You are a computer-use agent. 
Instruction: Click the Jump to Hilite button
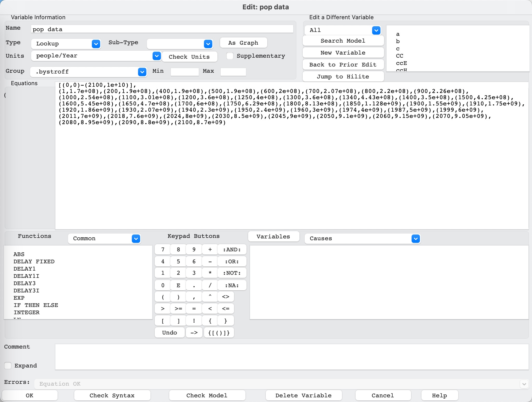click(x=343, y=77)
